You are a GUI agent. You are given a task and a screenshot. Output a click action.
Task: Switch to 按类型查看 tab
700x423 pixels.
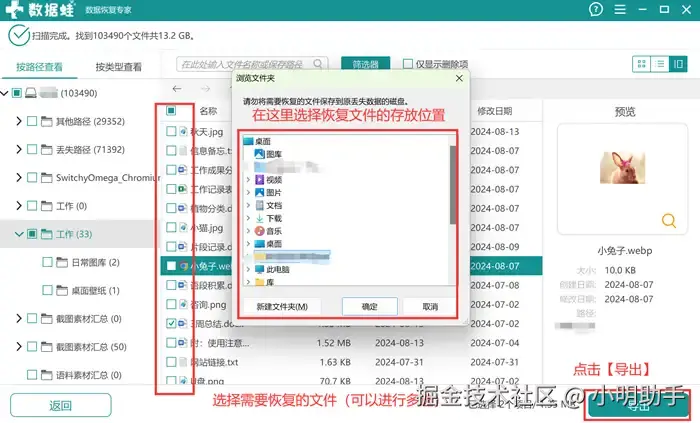click(118, 67)
